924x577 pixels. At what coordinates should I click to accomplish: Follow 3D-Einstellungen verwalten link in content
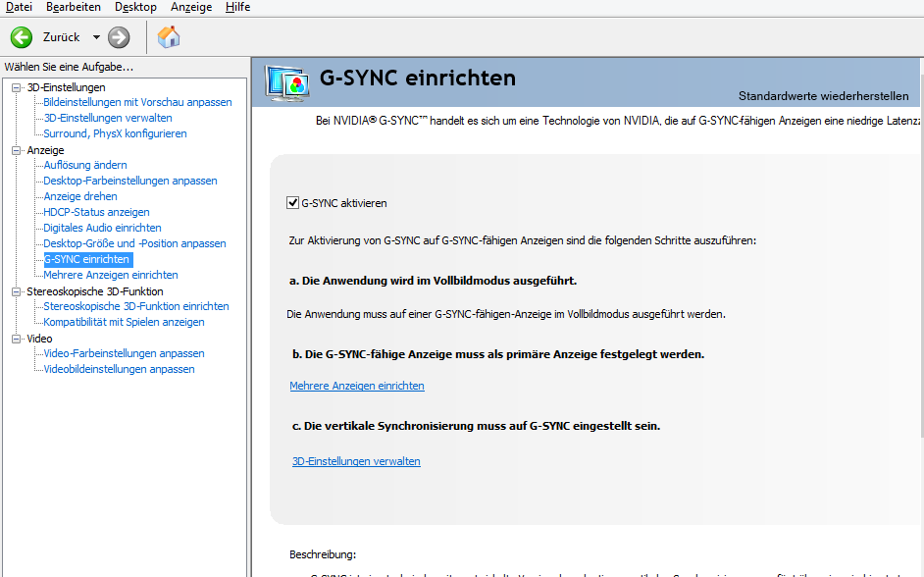click(356, 461)
